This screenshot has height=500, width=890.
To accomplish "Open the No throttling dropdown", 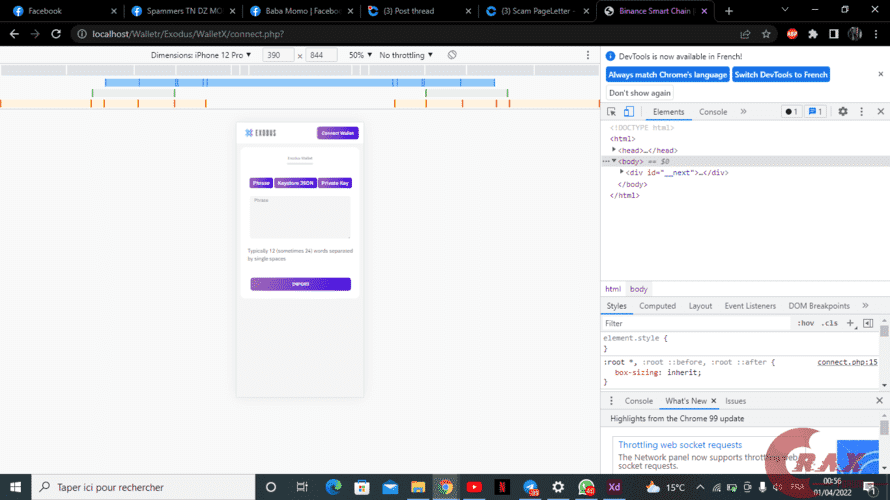I will pos(406,55).
